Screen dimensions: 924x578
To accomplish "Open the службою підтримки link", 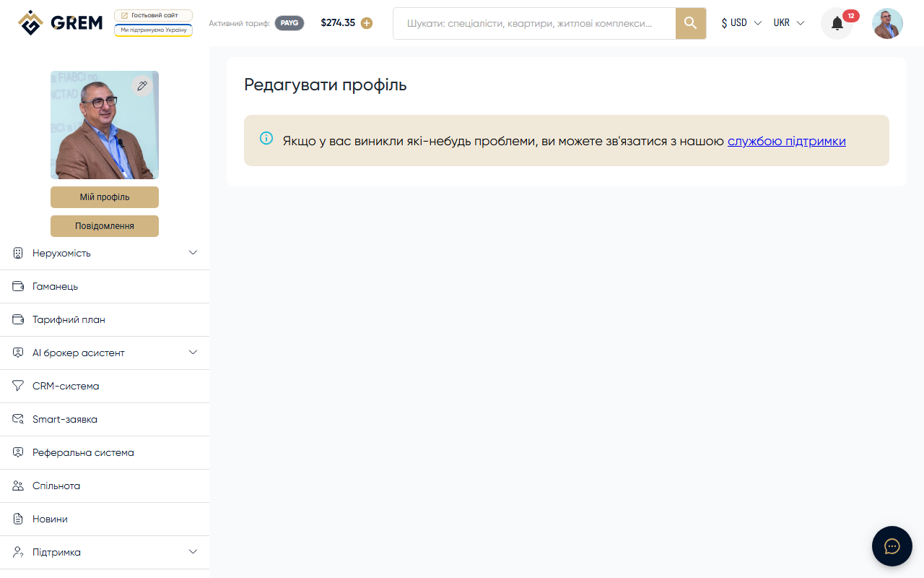I will pos(786,141).
